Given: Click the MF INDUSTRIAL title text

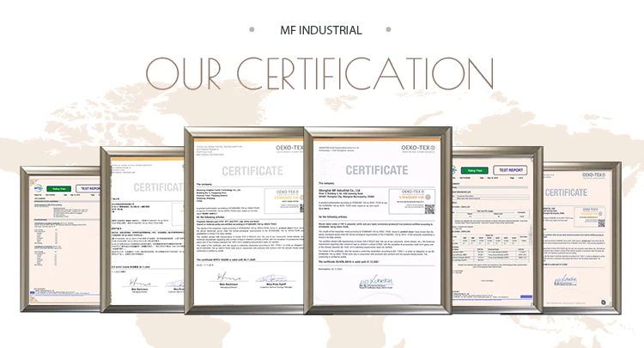Looking at the screenshot, I should (321, 30).
